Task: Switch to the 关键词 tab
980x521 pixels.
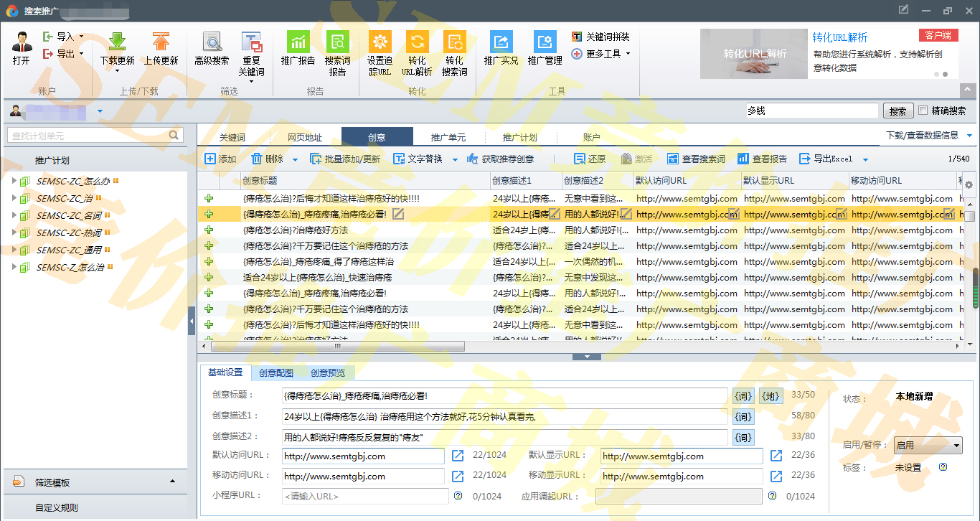Action: coord(232,137)
